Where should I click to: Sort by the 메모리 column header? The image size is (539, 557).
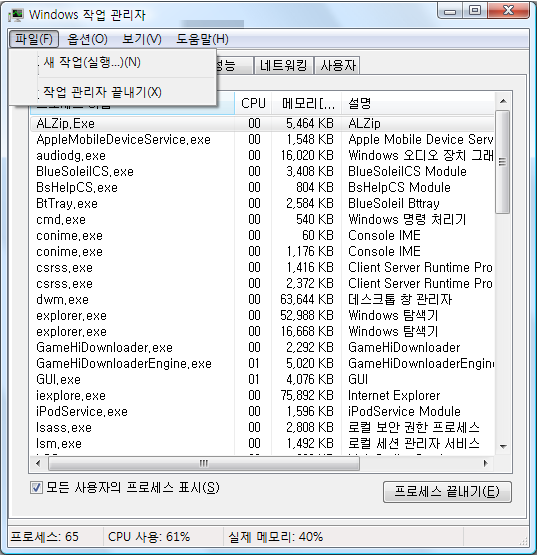[x=307, y=103]
